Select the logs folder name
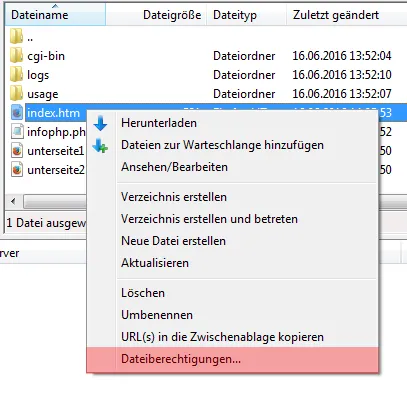The height and width of the screenshot is (396, 407). [x=38, y=75]
